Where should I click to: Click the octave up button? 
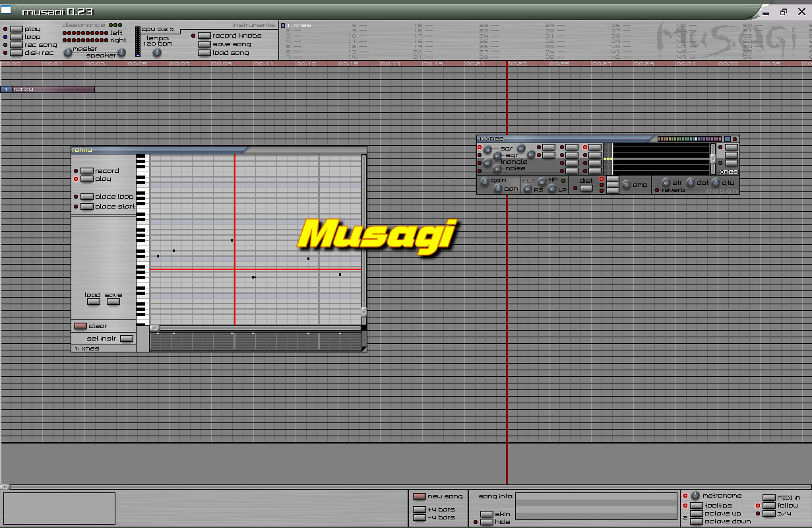(697, 513)
